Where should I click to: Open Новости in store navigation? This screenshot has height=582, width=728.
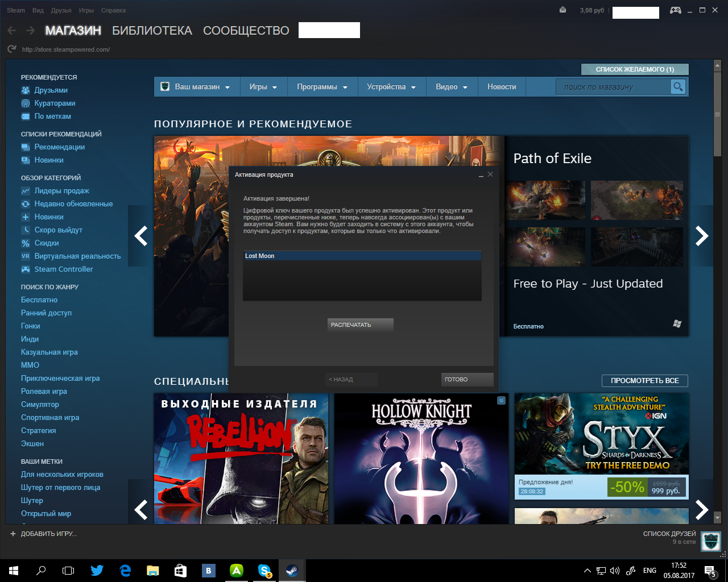[x=502, y=87]
